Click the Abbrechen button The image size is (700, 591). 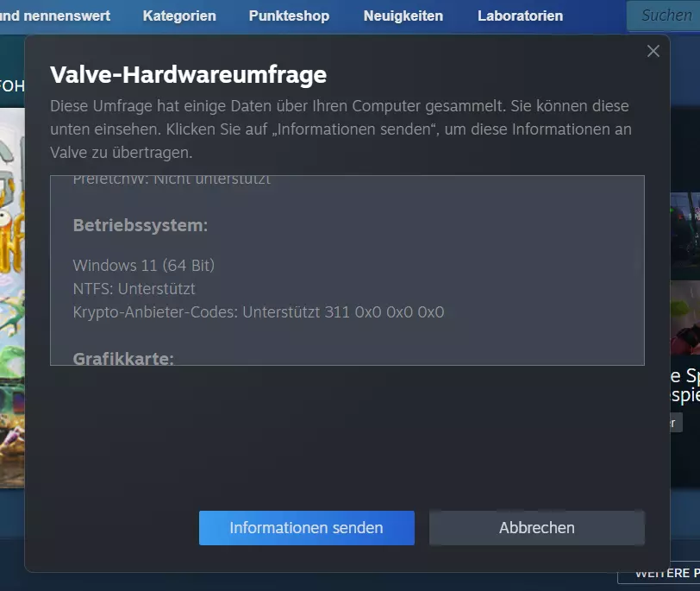tap(536, 527)
